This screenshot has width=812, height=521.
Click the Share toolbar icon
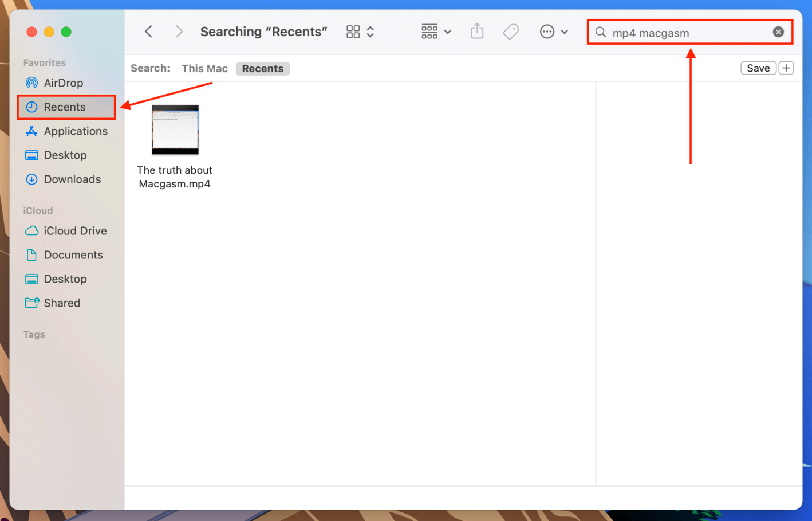pyautogui.click(x=477, y=31)
